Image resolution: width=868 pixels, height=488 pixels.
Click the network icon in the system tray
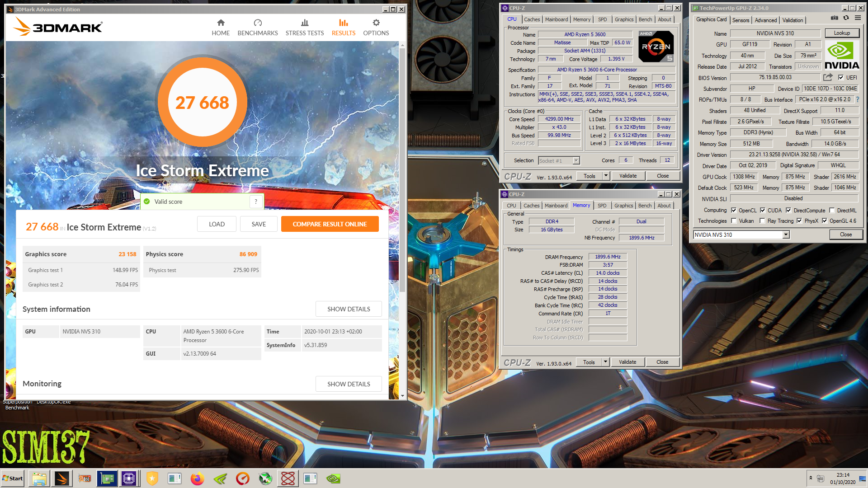click(820, 478)
